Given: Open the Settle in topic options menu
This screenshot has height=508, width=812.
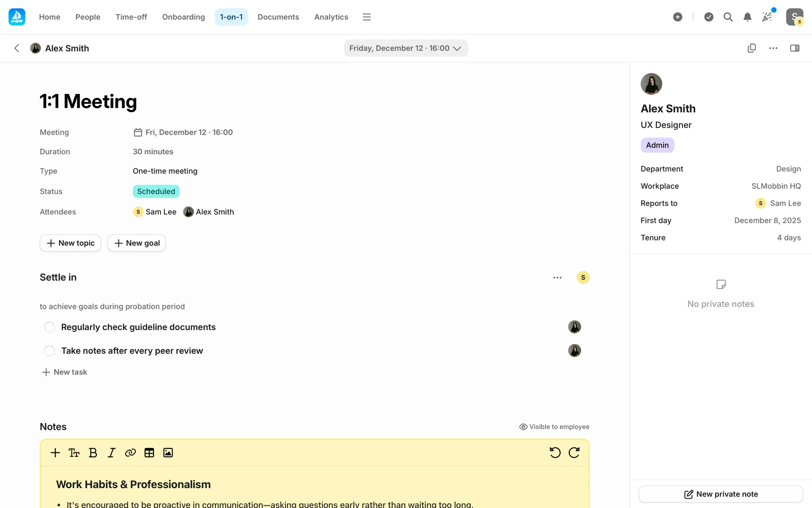Looking at the screenshot, I should (557, 278).
